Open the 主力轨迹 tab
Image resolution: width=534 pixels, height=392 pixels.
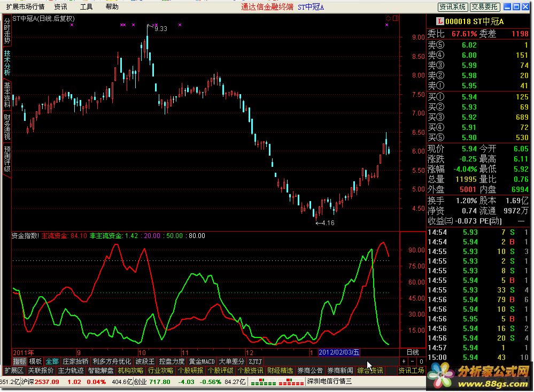[71, 371]
